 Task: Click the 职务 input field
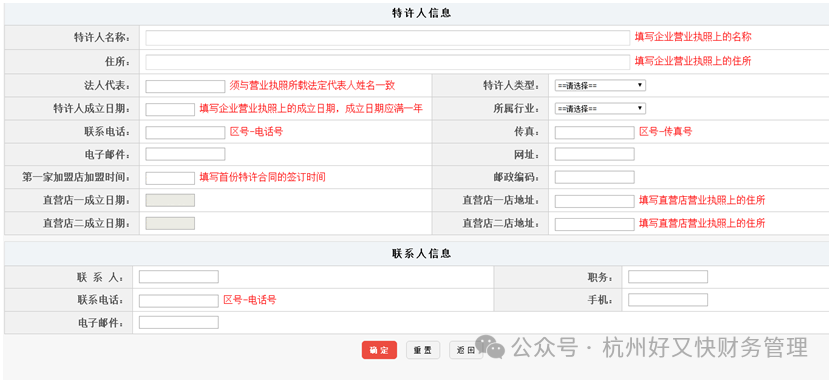[668, 277]
